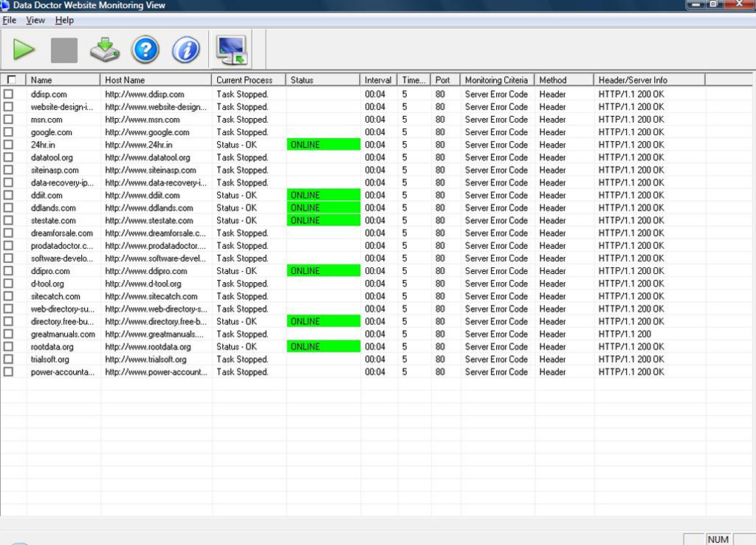The image size is (756, 545).
Task: Click the Header/Server Info column header
Action: [649, 80]
